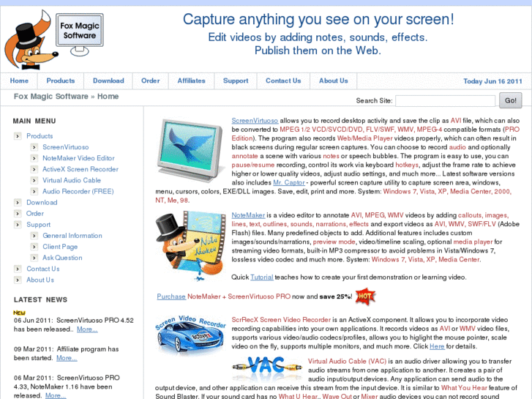Click the Purchase link for the bundle
Viewport: 532px width, 399px height.
click(x=171, y=297)
